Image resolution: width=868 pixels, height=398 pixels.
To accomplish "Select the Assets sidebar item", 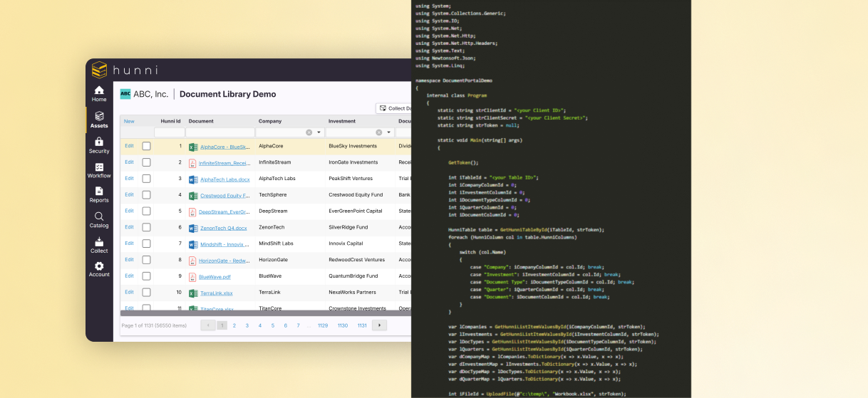I will click(x=99, y=120).
